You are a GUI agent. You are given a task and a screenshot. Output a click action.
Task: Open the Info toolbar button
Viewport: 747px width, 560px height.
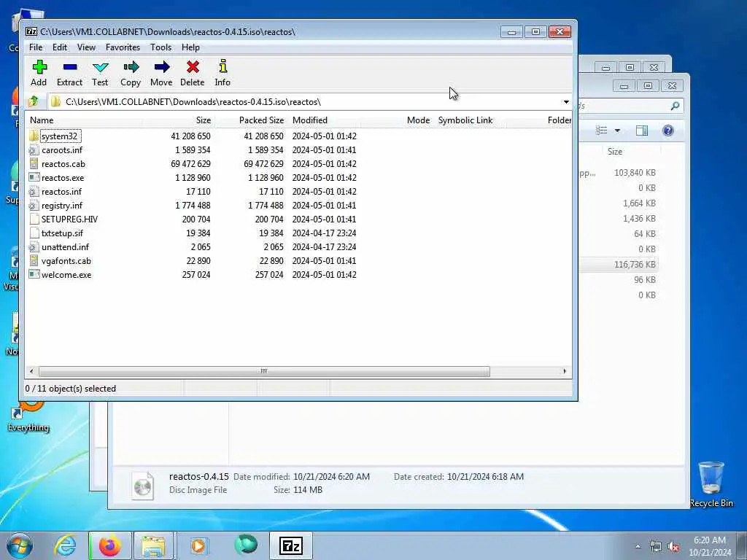tap(222, 73)
